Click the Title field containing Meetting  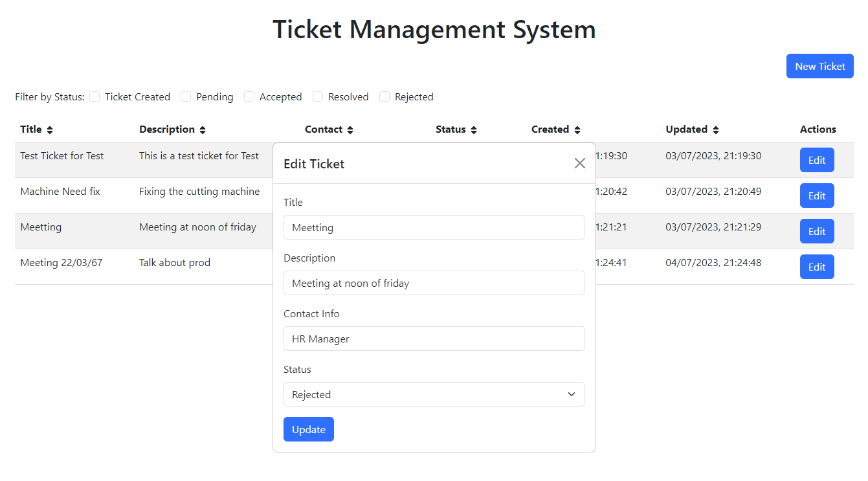pos(434,227)
